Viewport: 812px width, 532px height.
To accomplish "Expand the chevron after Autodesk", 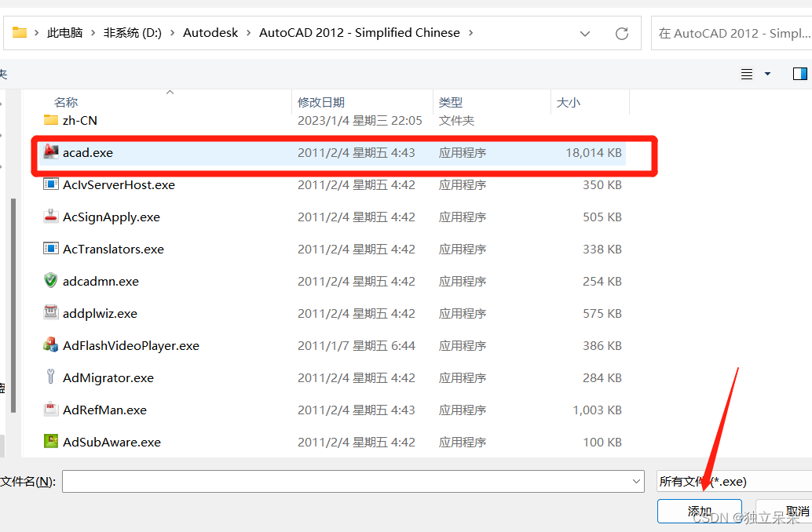I will coord(249,33).
